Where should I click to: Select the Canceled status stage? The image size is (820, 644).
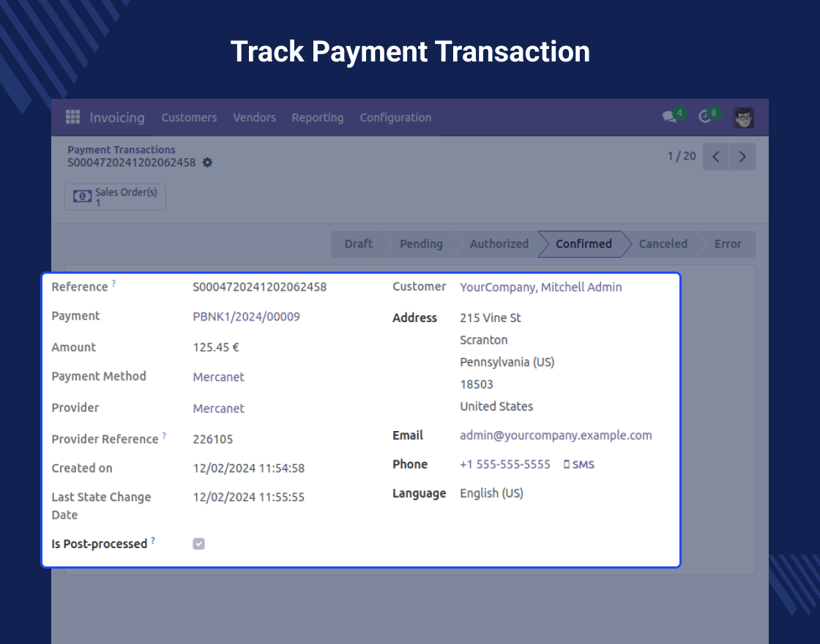coord(663,244)
